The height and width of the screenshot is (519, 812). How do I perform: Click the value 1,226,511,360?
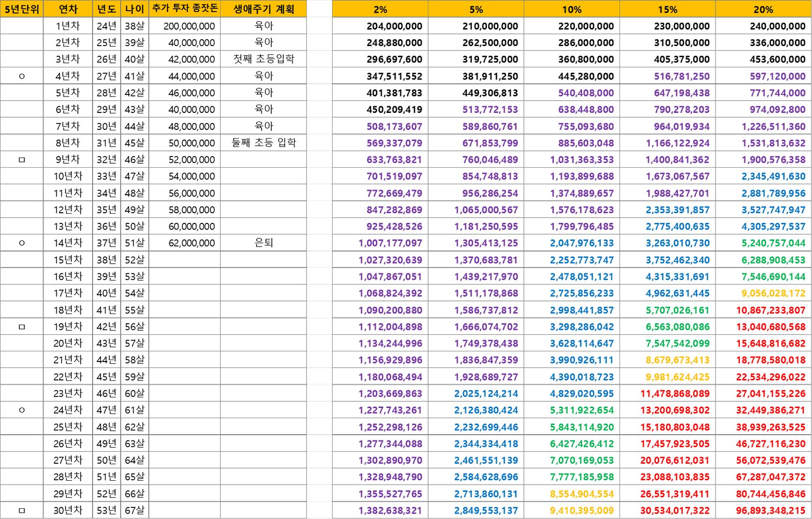point(773,126)
